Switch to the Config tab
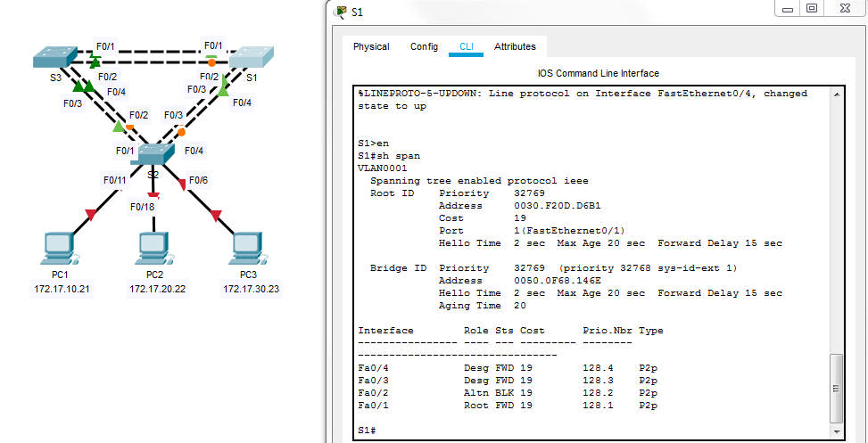Screen dimensions: 868x443 tap(424, 46)
